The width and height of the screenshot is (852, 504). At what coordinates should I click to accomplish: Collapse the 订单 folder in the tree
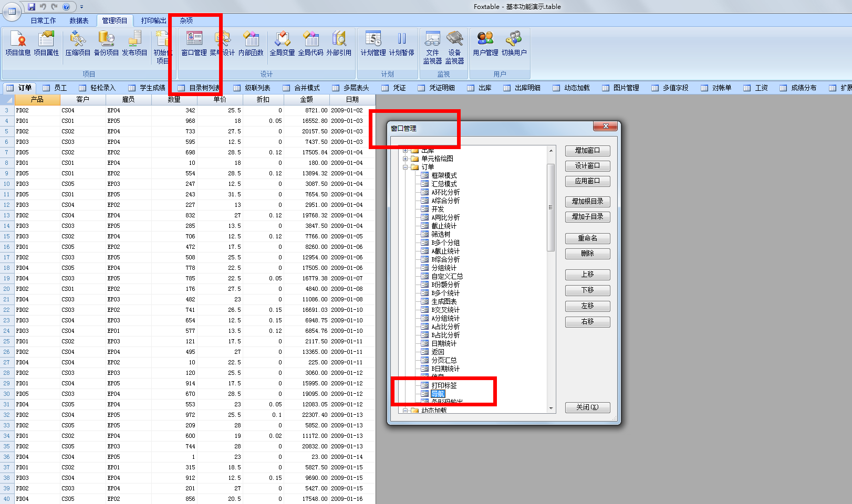[x=406, y=167]
